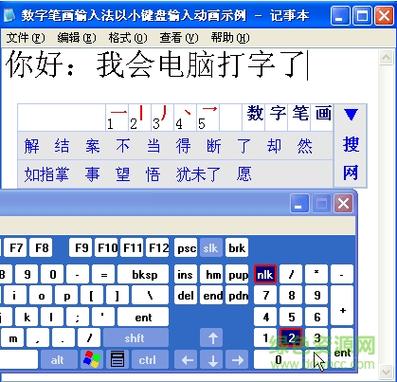Click the psc print screen key
The width and height of the screenshot is (397, 382).
coord(186,248)
